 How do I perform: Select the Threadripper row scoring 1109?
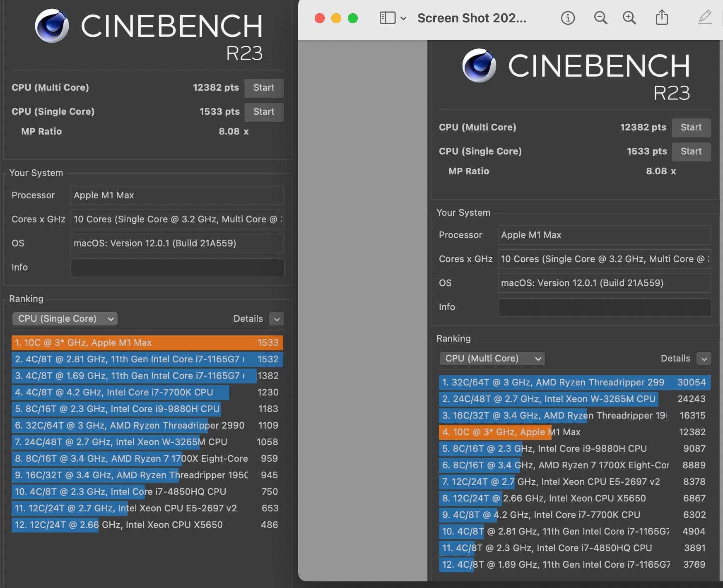[147, 426]
